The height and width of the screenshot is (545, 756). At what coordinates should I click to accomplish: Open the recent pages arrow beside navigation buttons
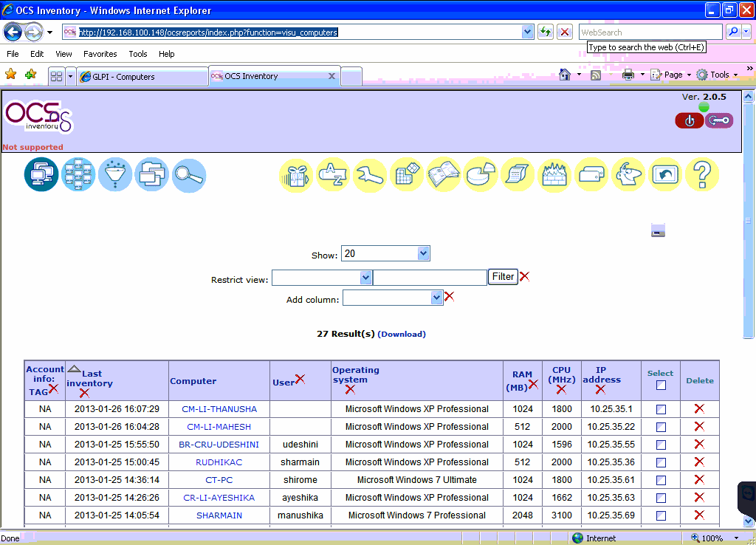click(x=49, y=32)
